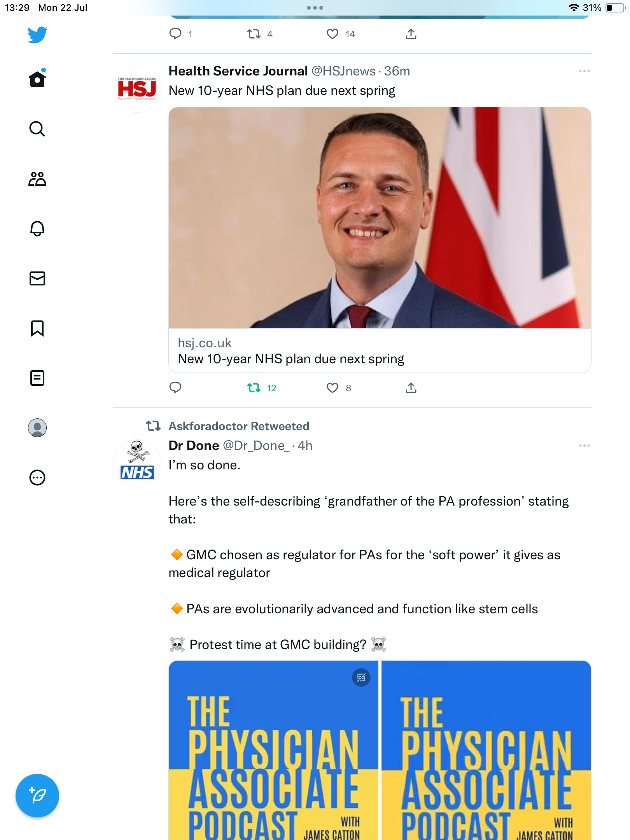Open the Messages envelope icon
Screen dimensions: 630x840
click(x=37, y=278)
